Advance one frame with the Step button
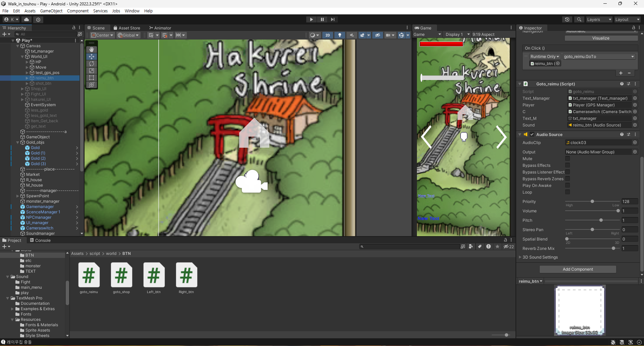This screenshot has width=644, height=346. [x=332, y=19]
